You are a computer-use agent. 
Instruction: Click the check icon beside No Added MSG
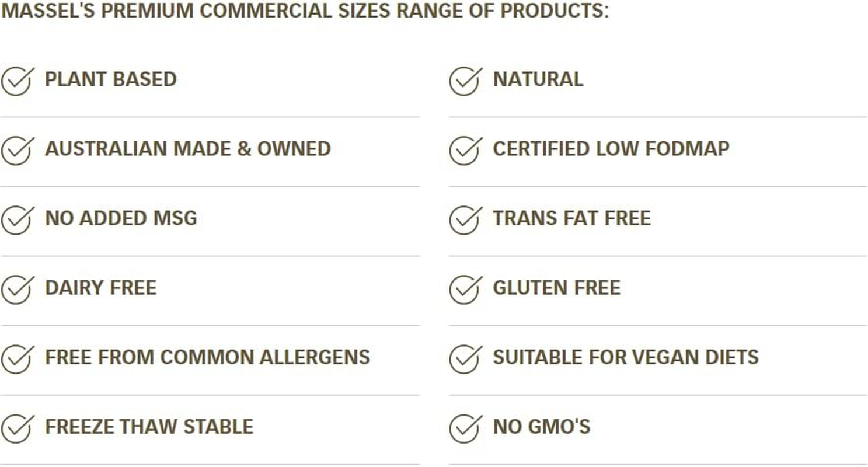coord(16,219)
